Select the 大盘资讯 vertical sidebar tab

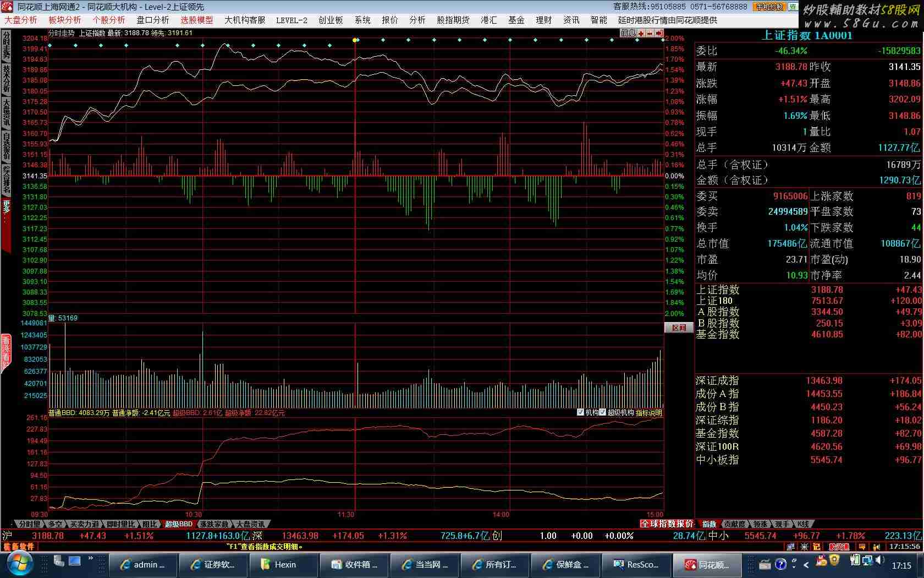6,113
